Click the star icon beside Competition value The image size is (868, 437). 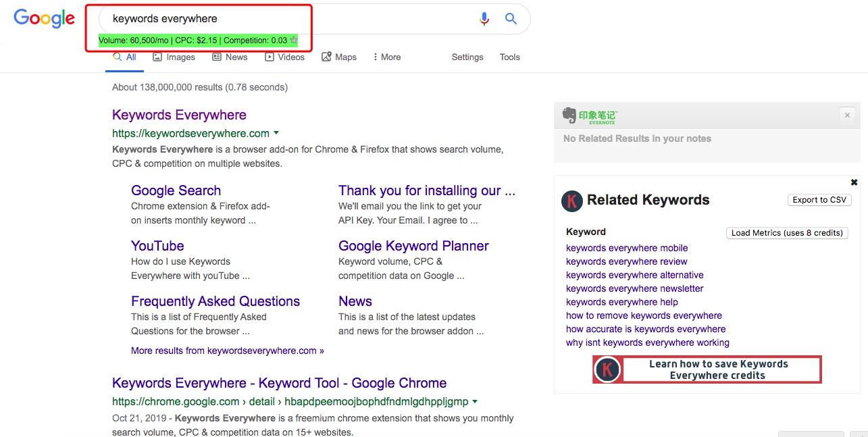click(x=294, y=41)
